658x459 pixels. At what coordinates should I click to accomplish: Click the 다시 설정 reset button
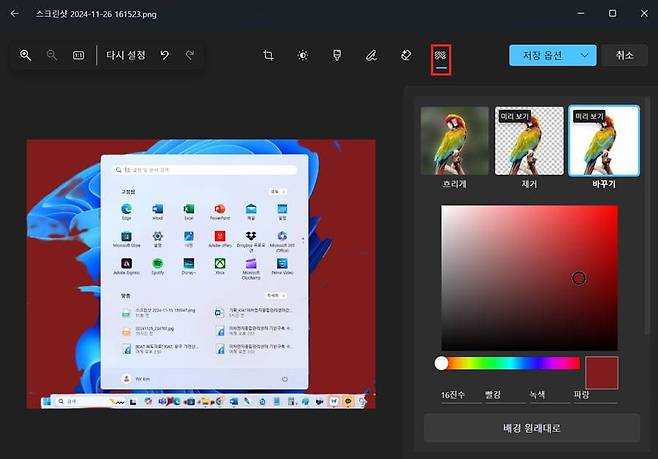[x=125, y=56]
